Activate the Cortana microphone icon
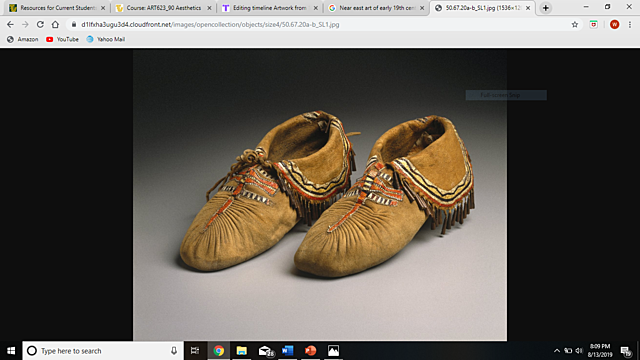The width and height of the screenshot is (640, 360). point(174,351)
